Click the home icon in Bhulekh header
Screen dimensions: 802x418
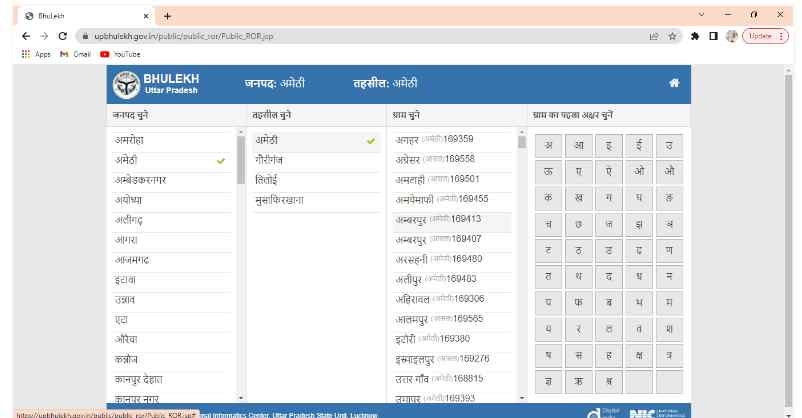pos(674,83)
